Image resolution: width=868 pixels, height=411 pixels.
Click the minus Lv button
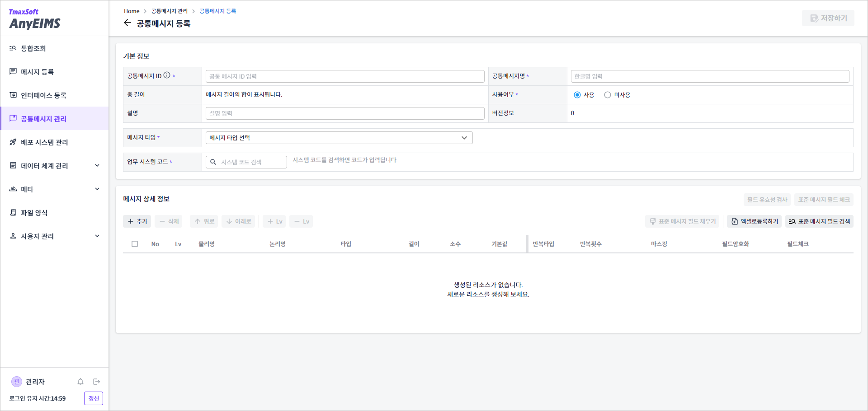(x=301, y=221)
